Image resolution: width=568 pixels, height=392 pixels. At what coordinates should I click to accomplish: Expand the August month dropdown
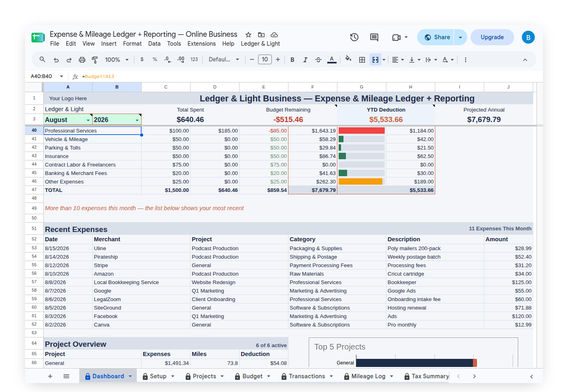(x=88, y=120)
